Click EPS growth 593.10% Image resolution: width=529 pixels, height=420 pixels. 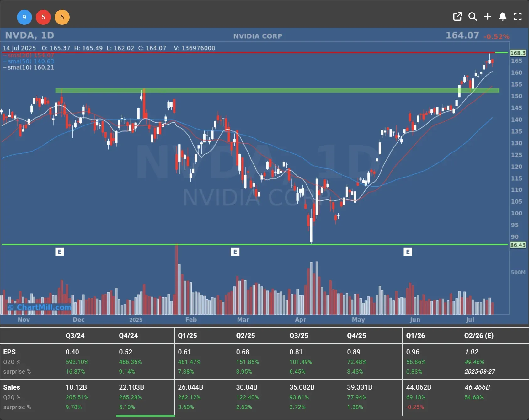pyautogui.click(x=77, y=362)
